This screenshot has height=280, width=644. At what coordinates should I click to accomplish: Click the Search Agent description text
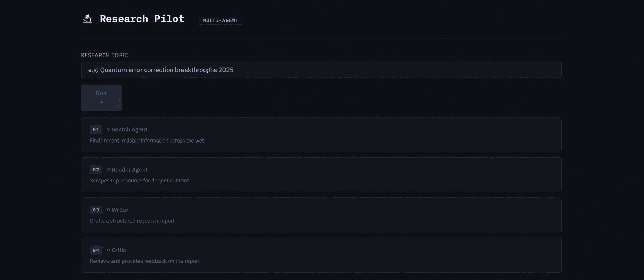(147, 141)
